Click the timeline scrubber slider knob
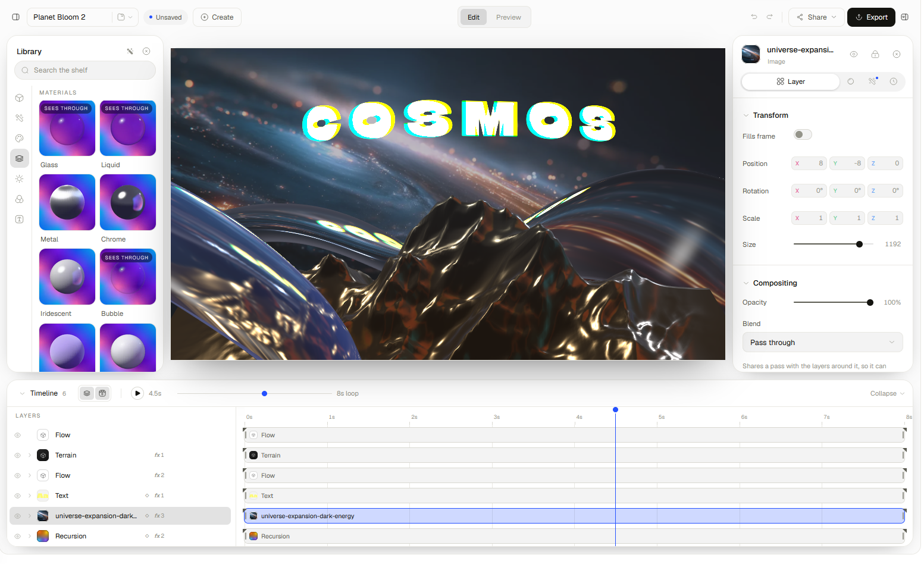 pos(264,394)
